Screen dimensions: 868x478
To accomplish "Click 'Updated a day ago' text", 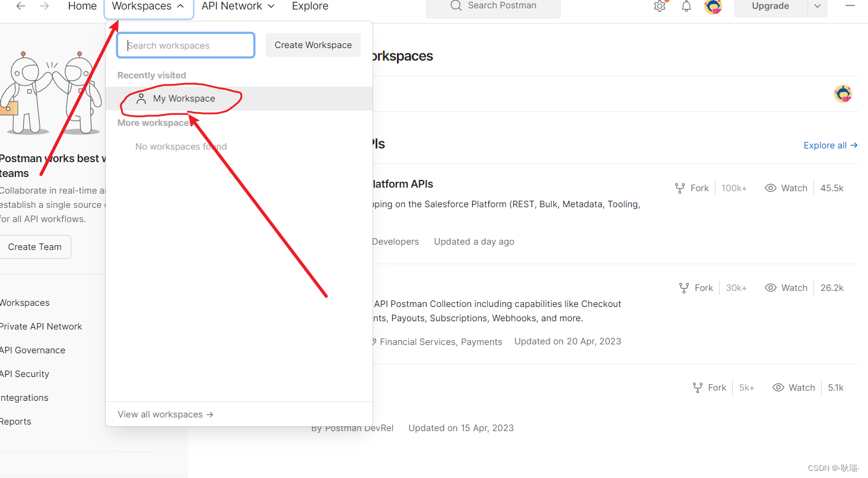I will pos(474,242).
